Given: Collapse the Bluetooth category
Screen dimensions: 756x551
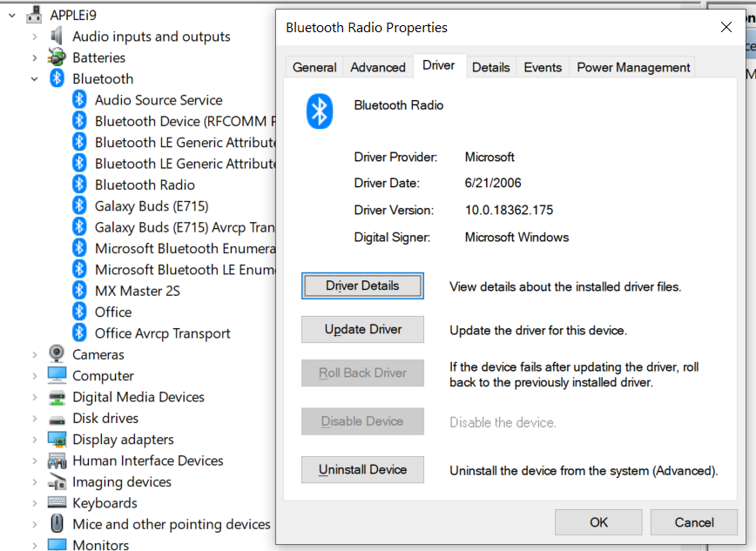Looking at the screenshot, I should click(x=34, y=79).
